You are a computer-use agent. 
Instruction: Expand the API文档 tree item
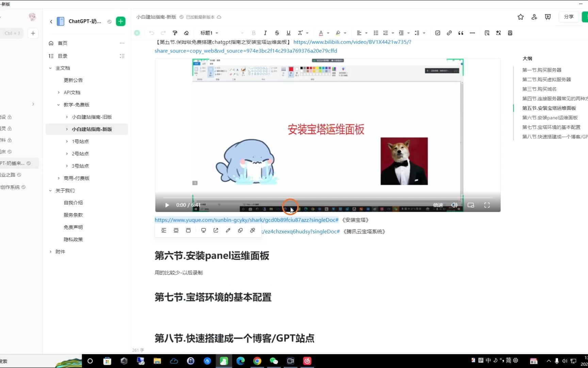click(59, 93)
